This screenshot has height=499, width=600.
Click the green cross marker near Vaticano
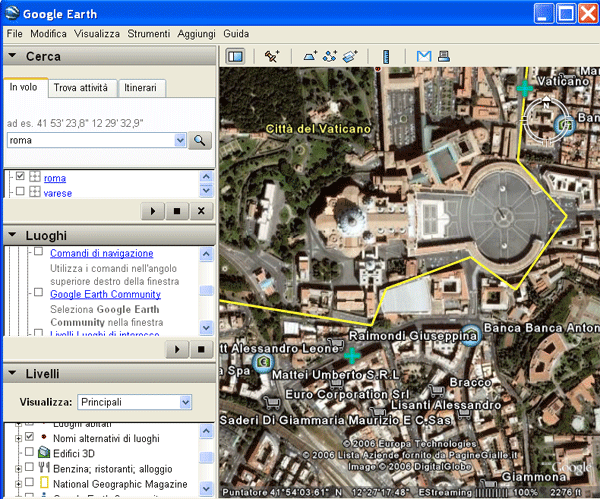(525, 88)
